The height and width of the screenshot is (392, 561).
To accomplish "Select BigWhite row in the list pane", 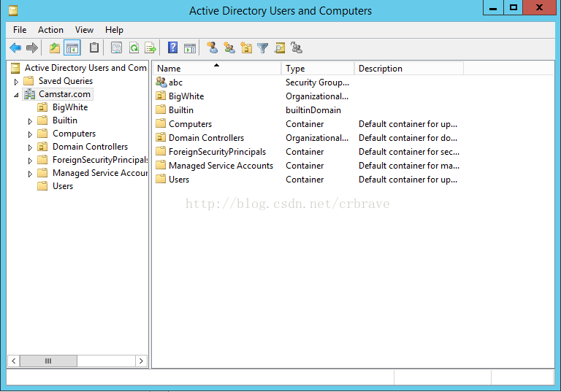I will pyautogui.click(x=309, y=96).
